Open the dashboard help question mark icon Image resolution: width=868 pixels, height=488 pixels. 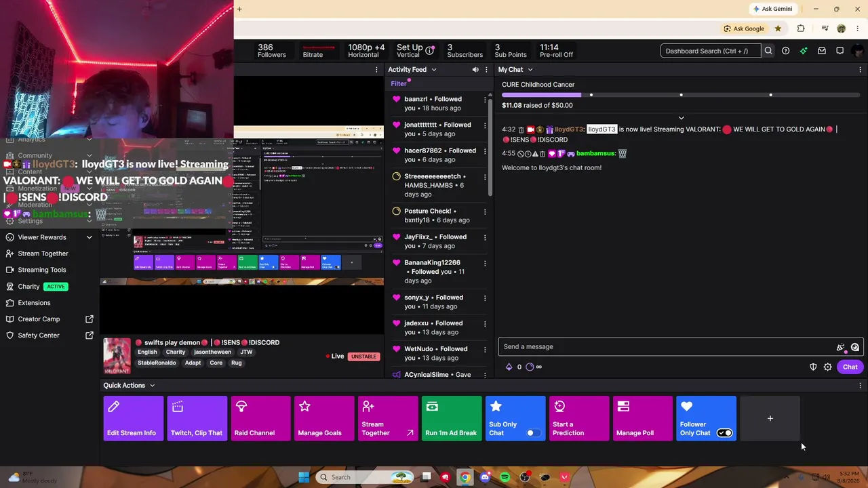785,51
